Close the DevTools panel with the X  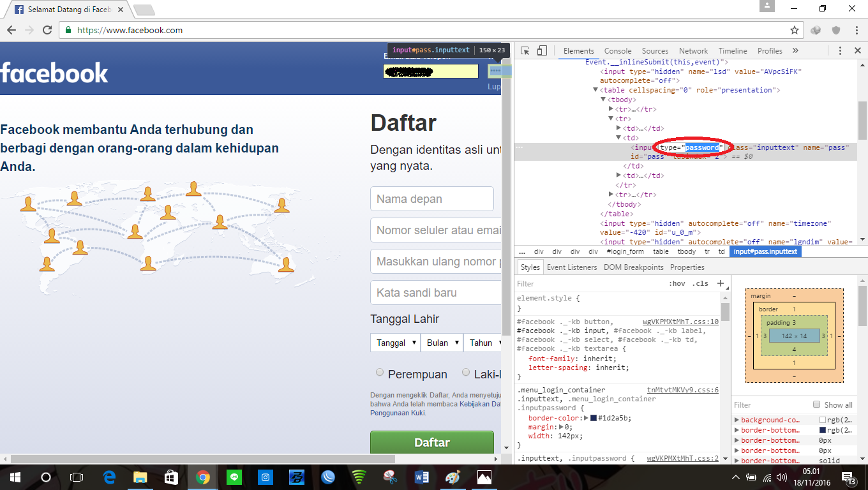(x=857, y=51)
